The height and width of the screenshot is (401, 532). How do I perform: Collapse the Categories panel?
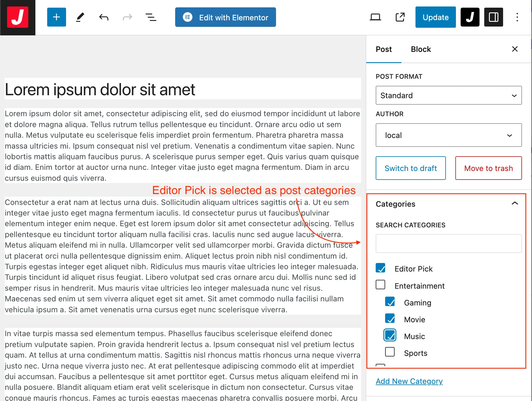(x=515, y=203)
